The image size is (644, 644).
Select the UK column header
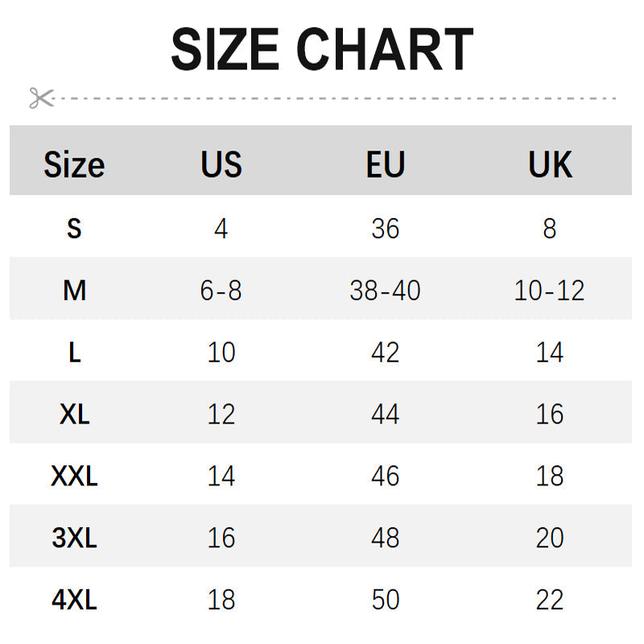tap(550, 164)
